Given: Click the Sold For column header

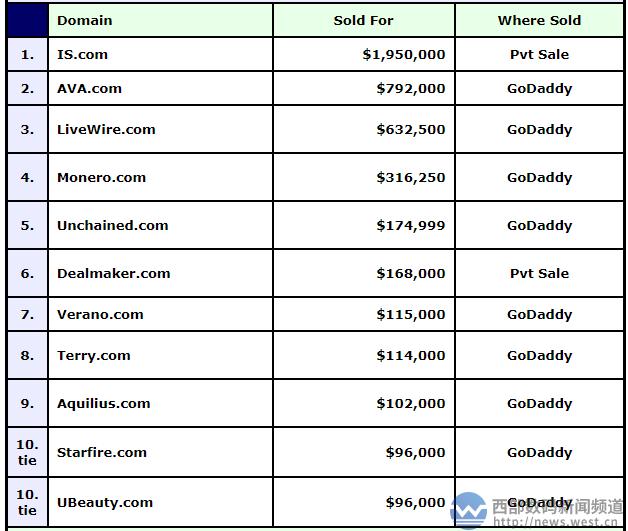Looking at the screenshot, I should click(363, 20).
